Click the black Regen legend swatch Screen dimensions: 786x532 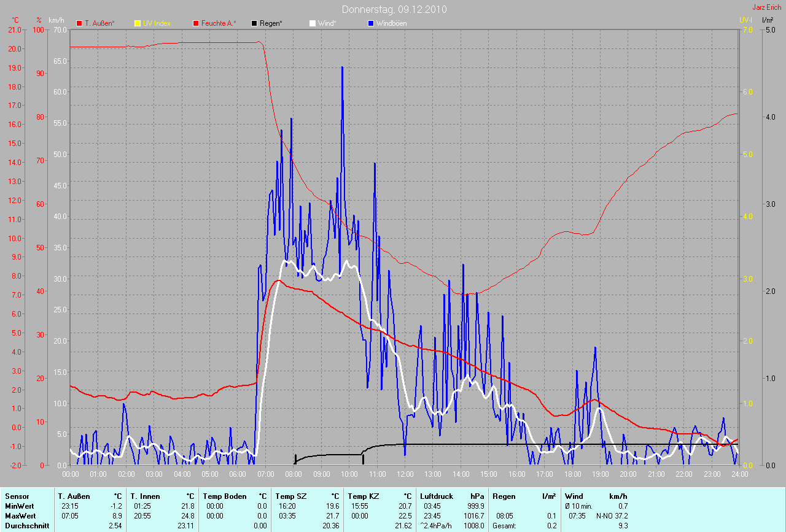click(254, 23)
